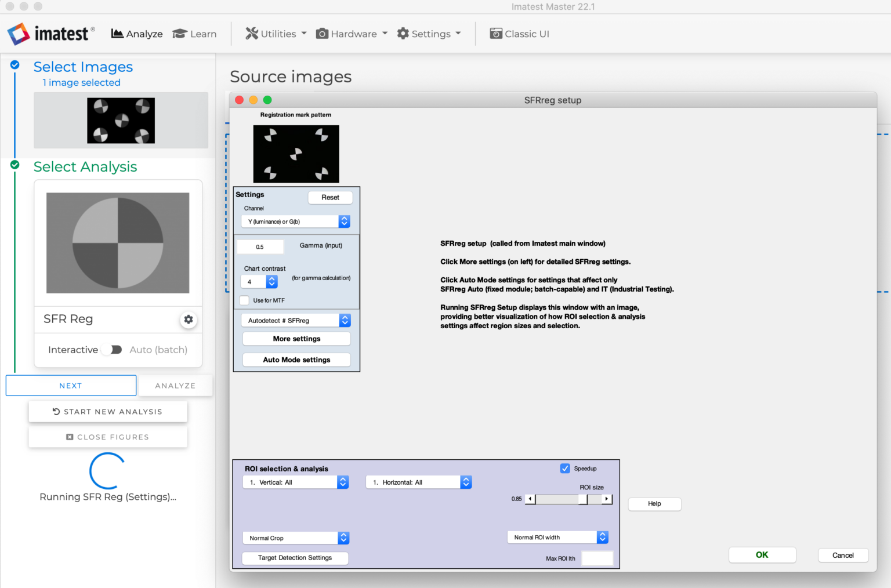Click the imatest logo icon
The image size is (891, 588).
tap(19, 34)
